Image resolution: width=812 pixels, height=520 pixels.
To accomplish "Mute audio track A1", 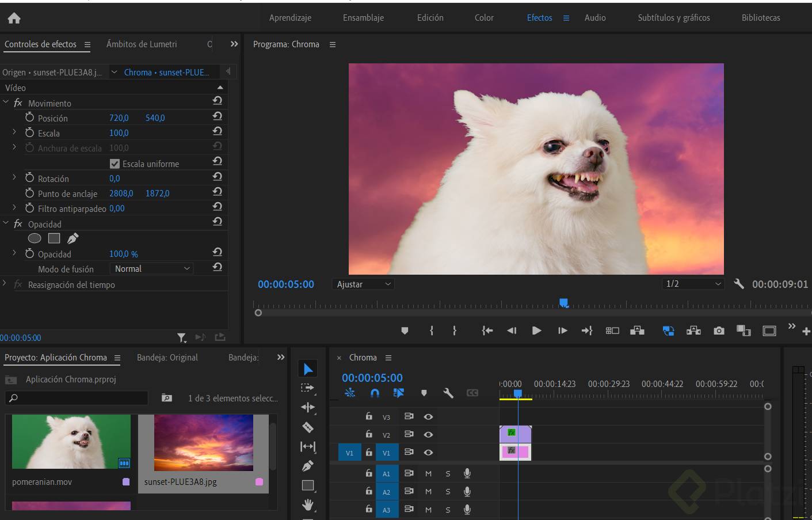I will [428, 473].
